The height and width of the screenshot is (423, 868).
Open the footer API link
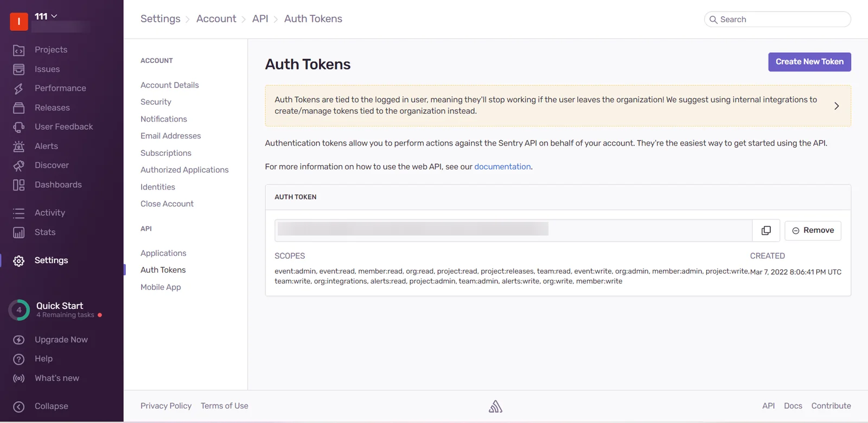(x=768, y=406)
